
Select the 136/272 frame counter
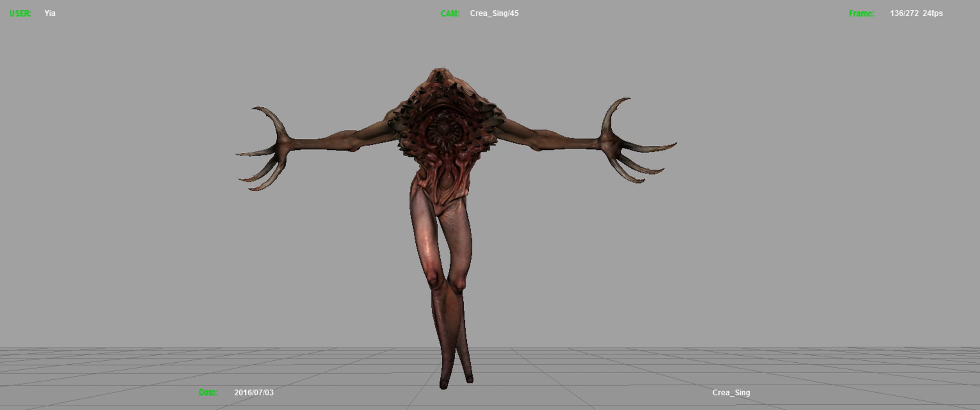(x=904, y=13)
